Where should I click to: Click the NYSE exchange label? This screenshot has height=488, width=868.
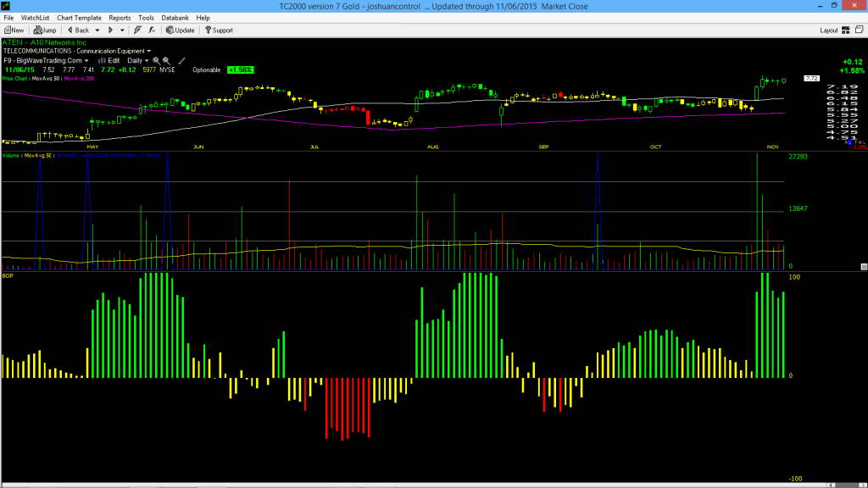click(167, 69)
